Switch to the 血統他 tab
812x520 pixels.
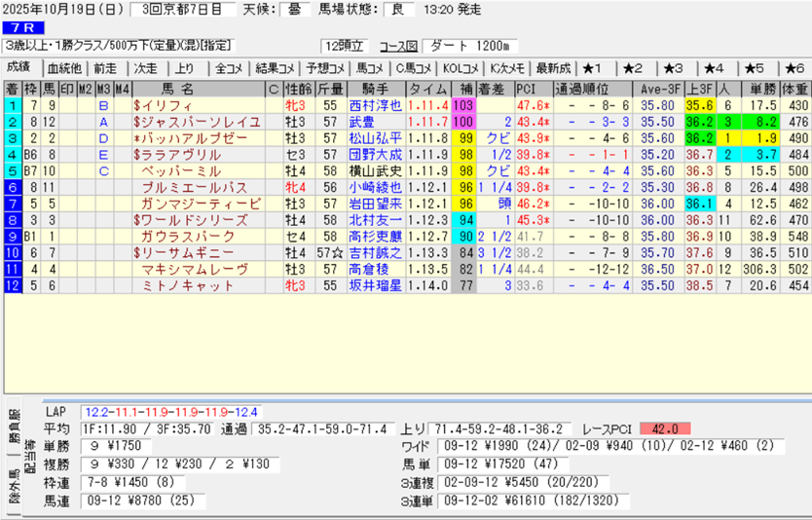pos(64,68)
